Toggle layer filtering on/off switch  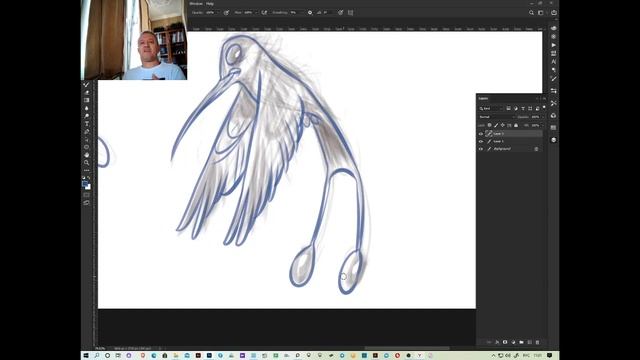[544, 107]
